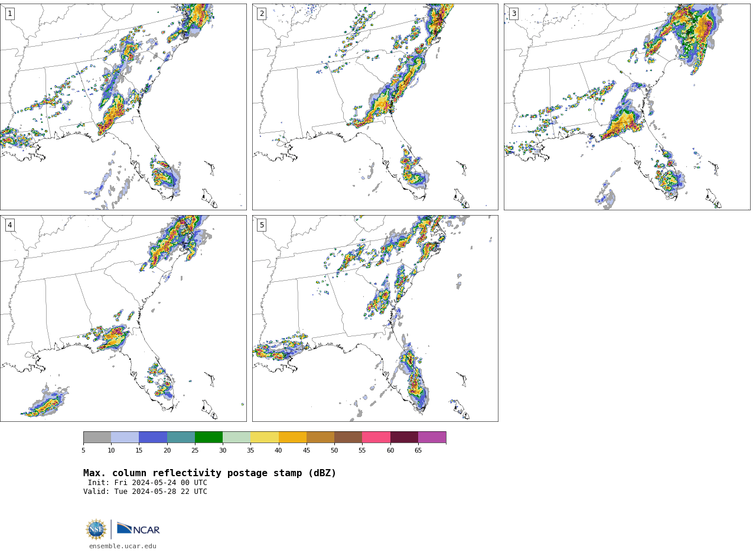Click the Max. column reflectivity title
The width and height of the screenshot is (756, 553).
(210, 473)
